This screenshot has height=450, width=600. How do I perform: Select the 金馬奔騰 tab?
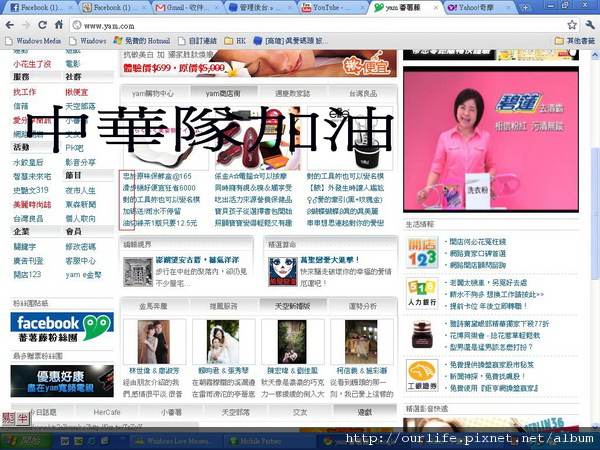(153, 306)
